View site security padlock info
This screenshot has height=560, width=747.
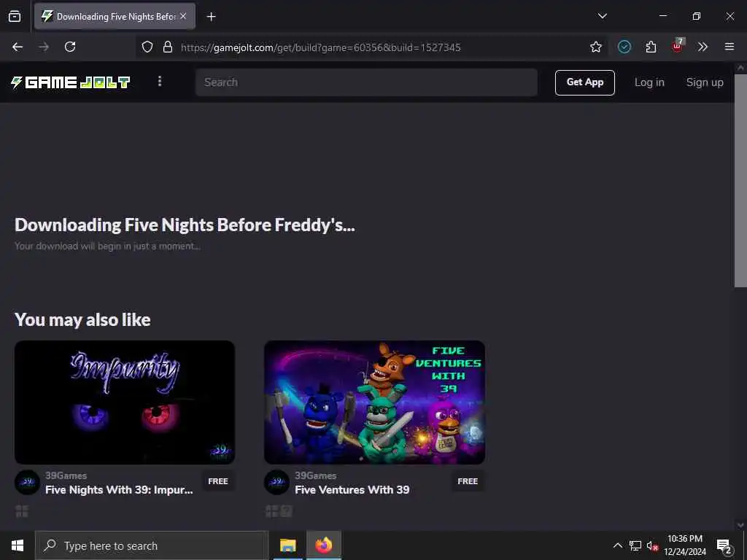167,47
